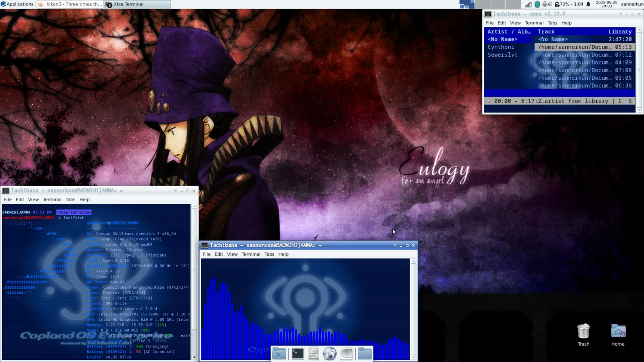This screenshot has width=644, height=362.
Task: Open the network signal tray icon
Action: [528, 4]
